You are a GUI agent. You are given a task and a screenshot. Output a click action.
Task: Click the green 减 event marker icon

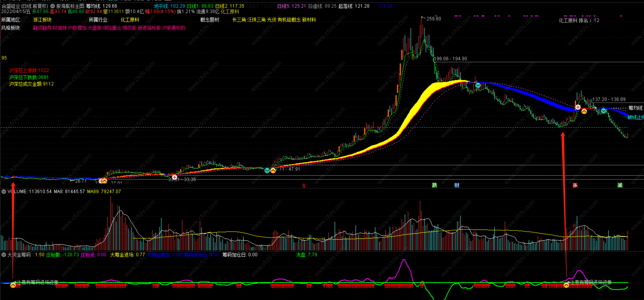620,185
